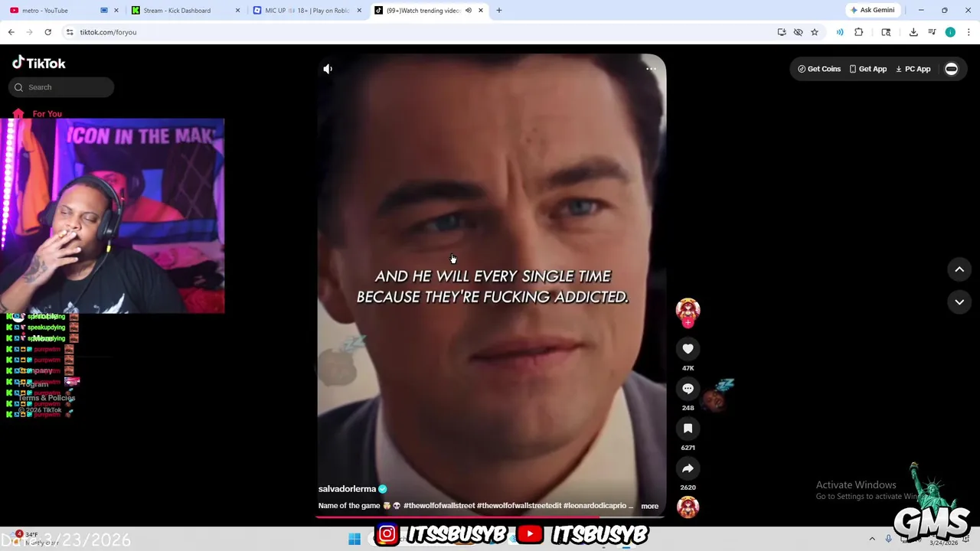Go back in browser history
The width and height of the screenshot is (980, 551).
click(11, 32)
